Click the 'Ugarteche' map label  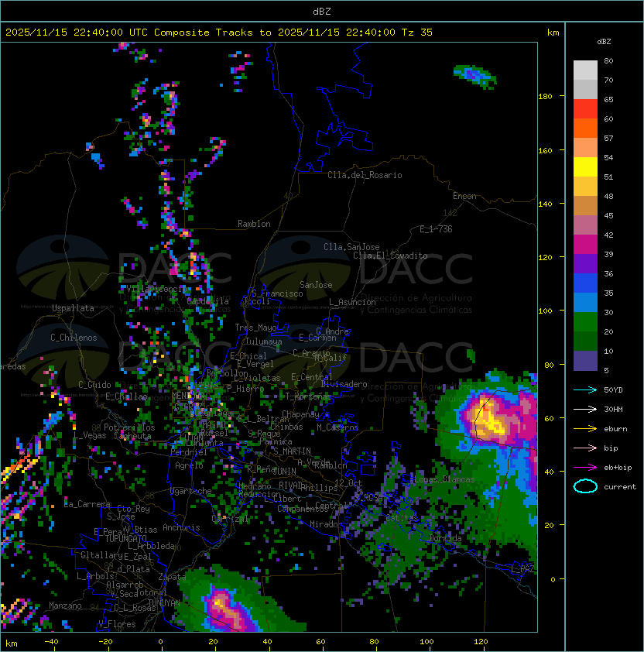tap(191, 491)
